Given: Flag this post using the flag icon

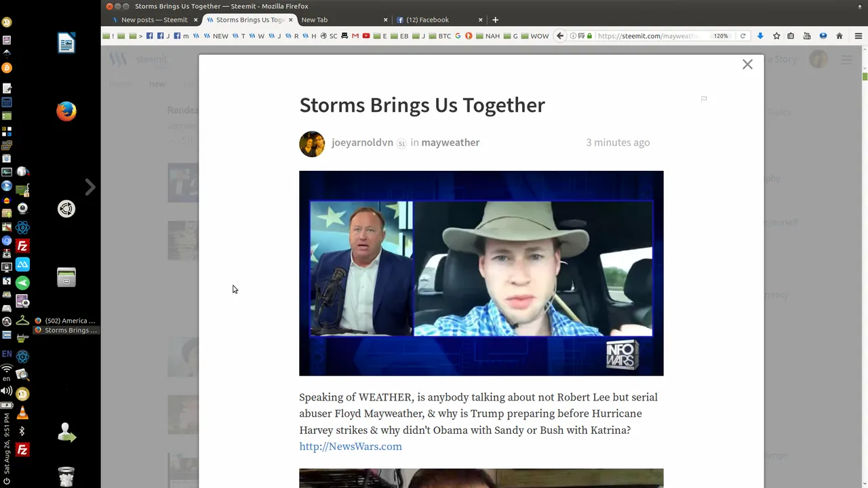Looking at the screenshot, I should (704, 99).
